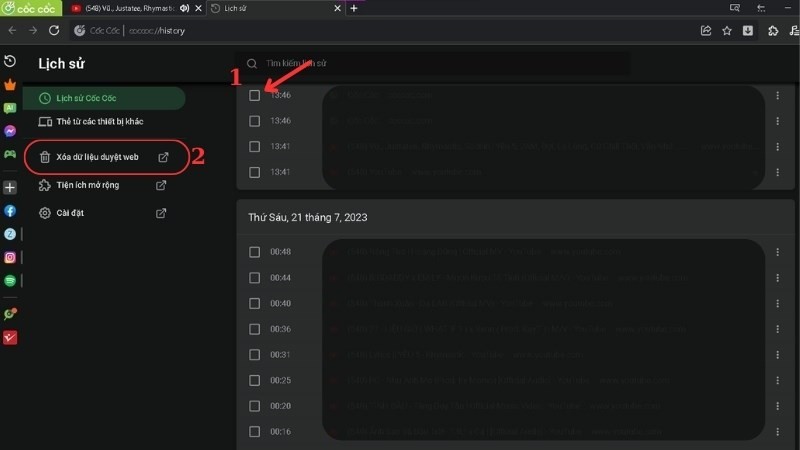Screen dimensions: 800x450
Task: Tick checkbox of first 13:46 entry
Action: click(255, 95)
